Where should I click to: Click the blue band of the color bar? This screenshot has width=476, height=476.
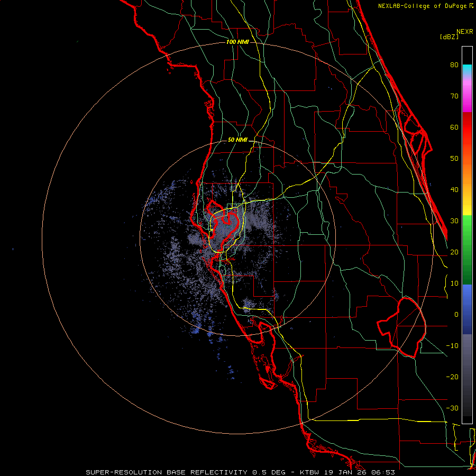pyautogui.click(x=467, y=309)
